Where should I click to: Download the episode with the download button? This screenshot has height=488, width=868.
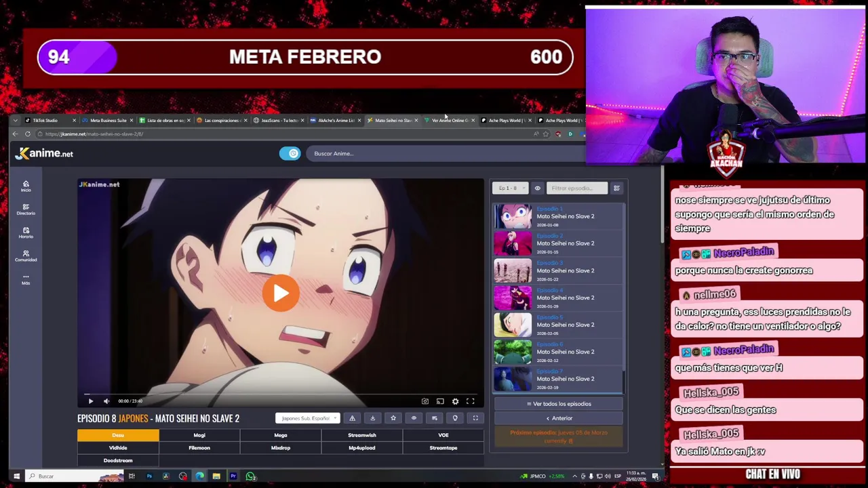372,418
